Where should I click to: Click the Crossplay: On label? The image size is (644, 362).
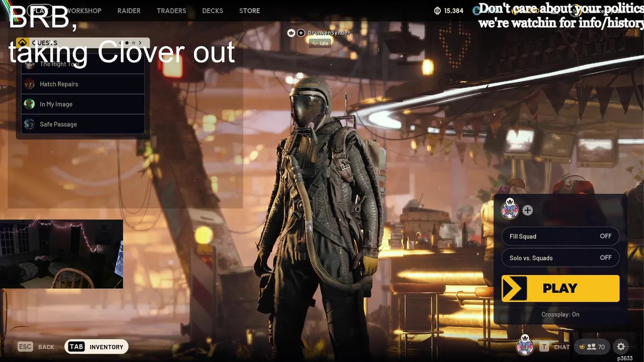click(x=560, y=314)
